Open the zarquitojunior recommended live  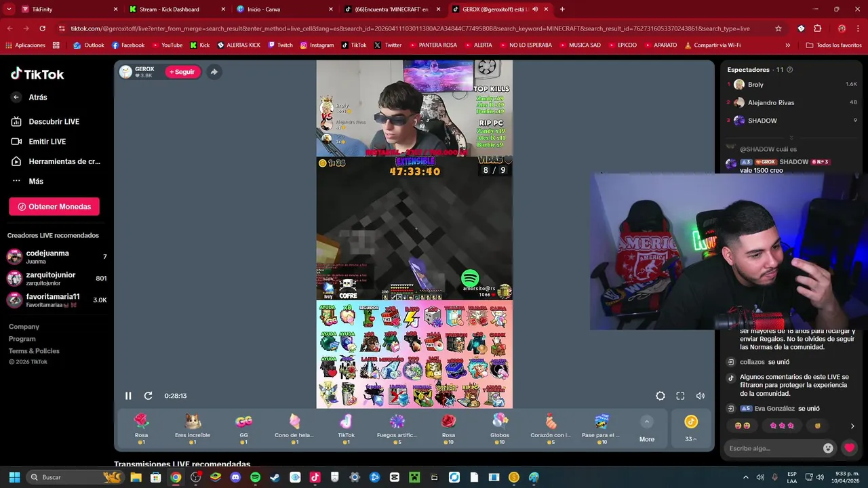(57, 279)
